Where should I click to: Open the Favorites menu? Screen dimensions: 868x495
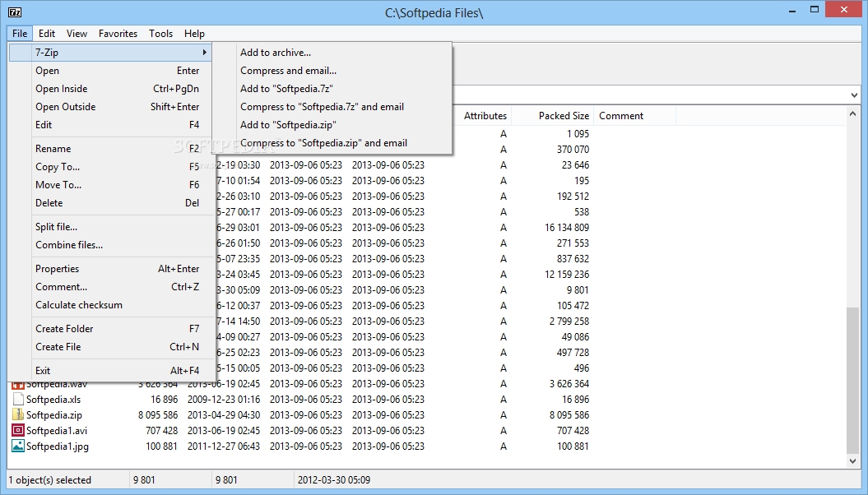[118, 33]
